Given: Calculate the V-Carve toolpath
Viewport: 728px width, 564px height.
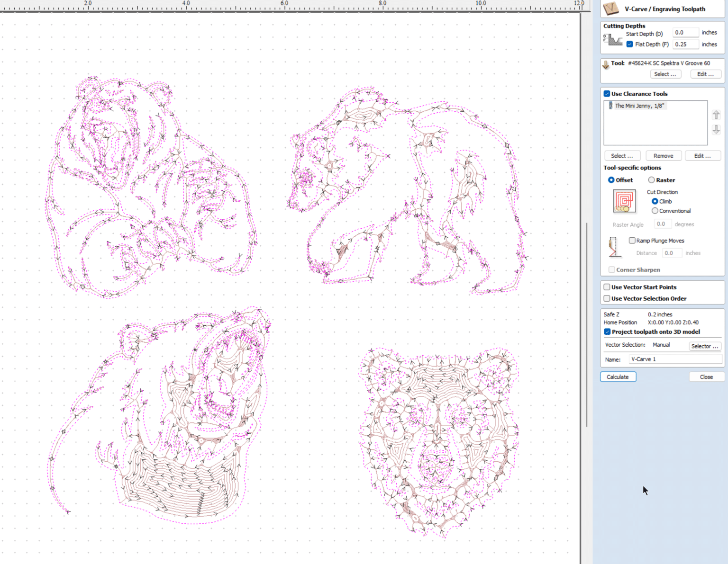Looking at the screenshot, I should (x=618, y=377).
